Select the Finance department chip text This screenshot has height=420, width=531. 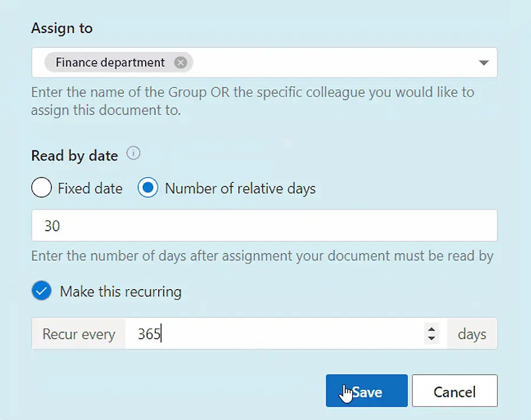pos(110,63)
